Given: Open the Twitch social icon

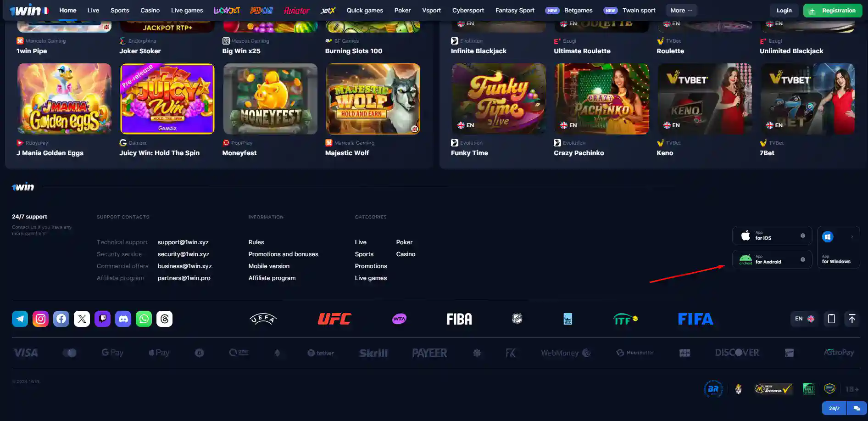Looking at the screenshot, I should tap(102, 319).
